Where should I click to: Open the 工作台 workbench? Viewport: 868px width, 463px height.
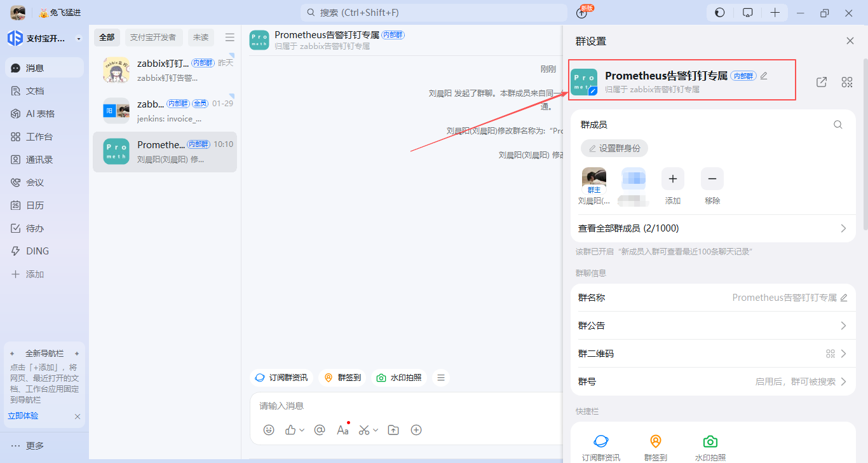[x=44, y=137]
